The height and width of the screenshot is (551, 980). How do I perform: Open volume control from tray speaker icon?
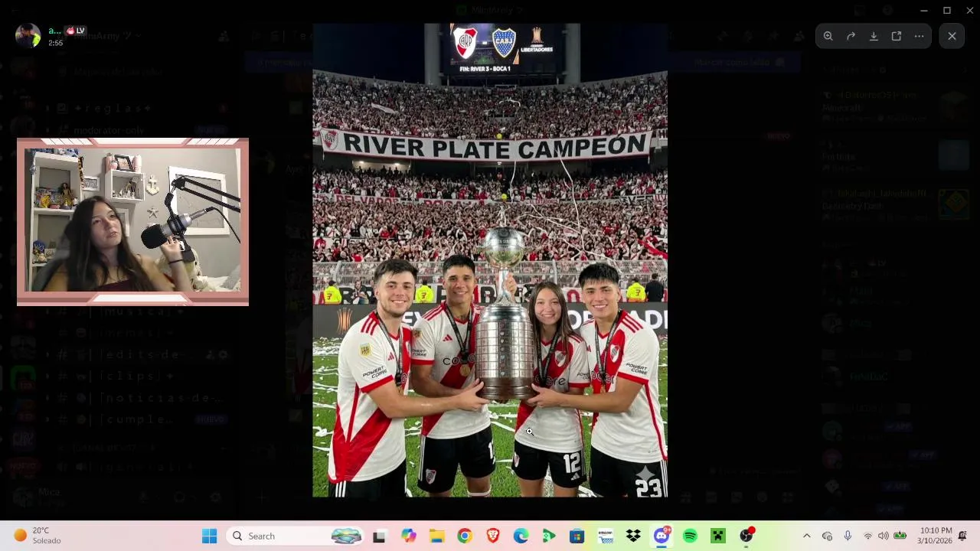pyautogui.click(x=884, y=536)
